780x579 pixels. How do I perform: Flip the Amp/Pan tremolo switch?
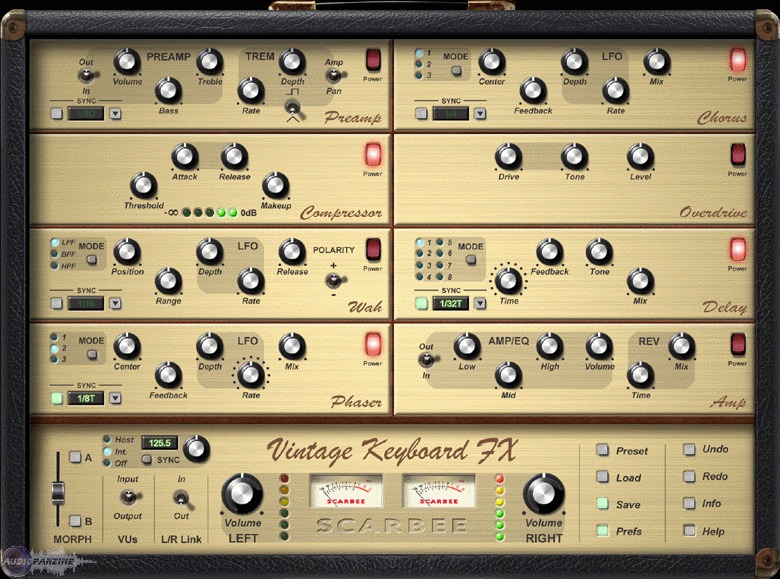(334, 76)
